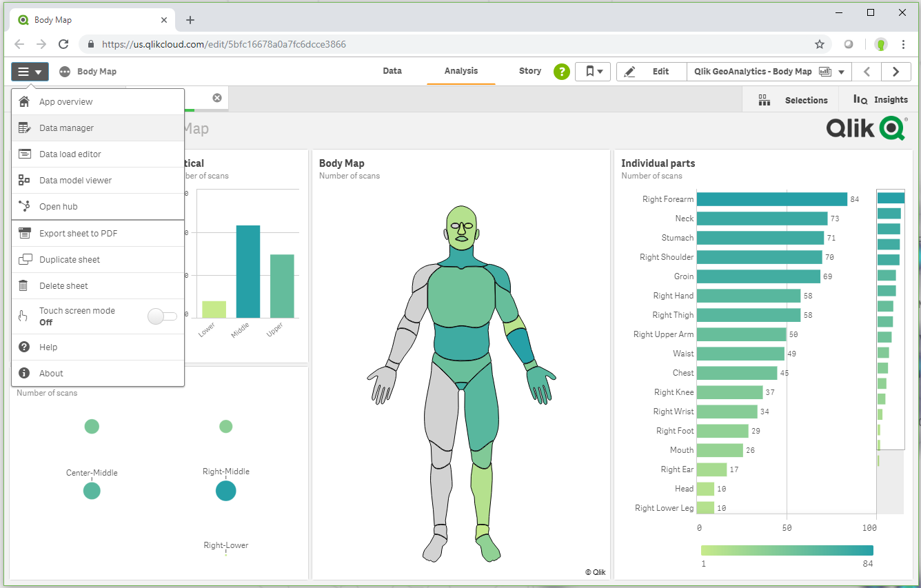Click the color legend gradient bar
The height and width of the screenshot is (588, 921).
pos(787,549)
